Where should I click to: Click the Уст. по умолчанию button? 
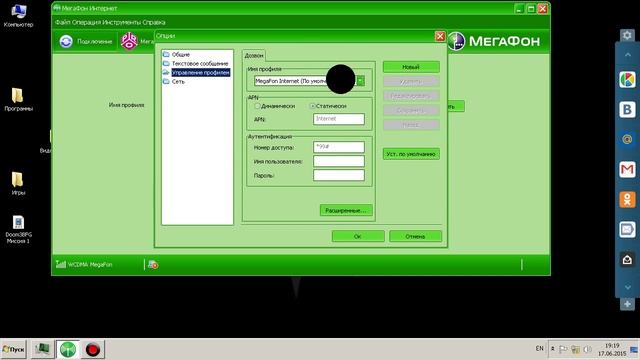click(x=411, y=154)
